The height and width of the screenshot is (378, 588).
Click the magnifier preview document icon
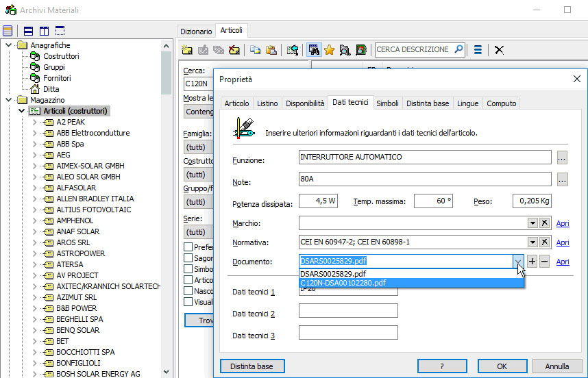pyautogui.click(x=345, y=50)
